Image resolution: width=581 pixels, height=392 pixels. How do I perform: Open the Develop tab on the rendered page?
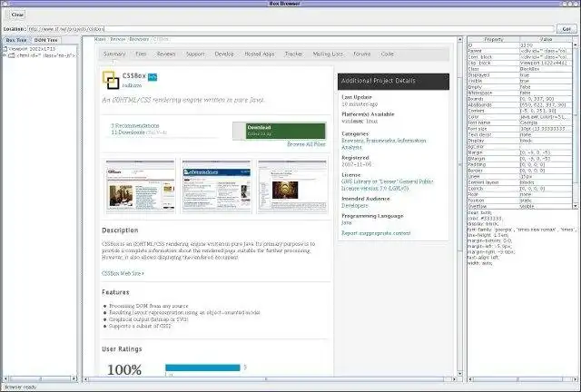pos(224,54)
